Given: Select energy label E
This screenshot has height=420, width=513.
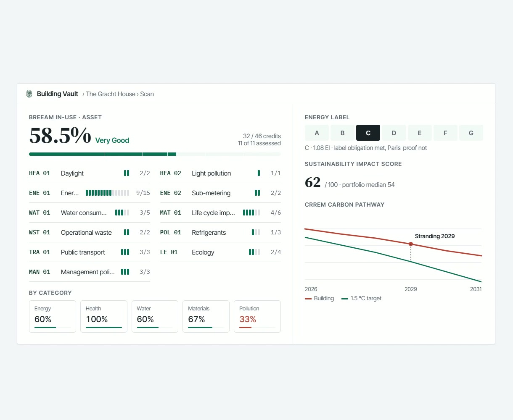Looking at the screenshot, I should coord(420,133).
